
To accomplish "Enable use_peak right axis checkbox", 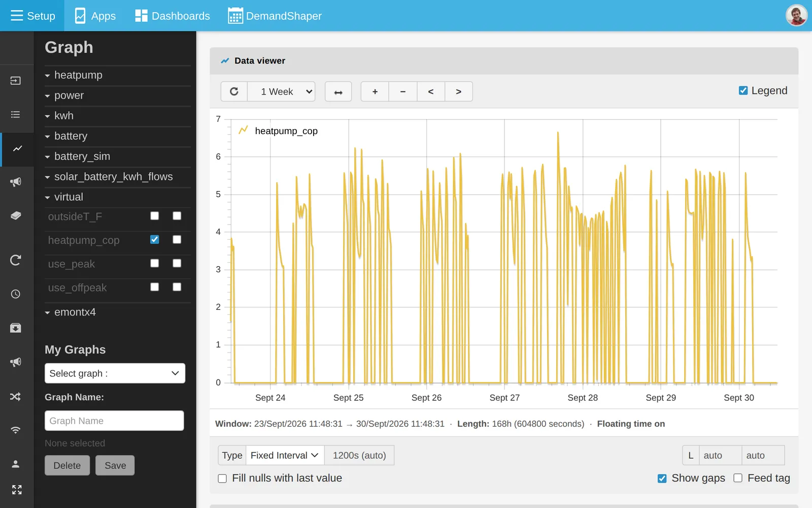I will [x=177, y=263].
